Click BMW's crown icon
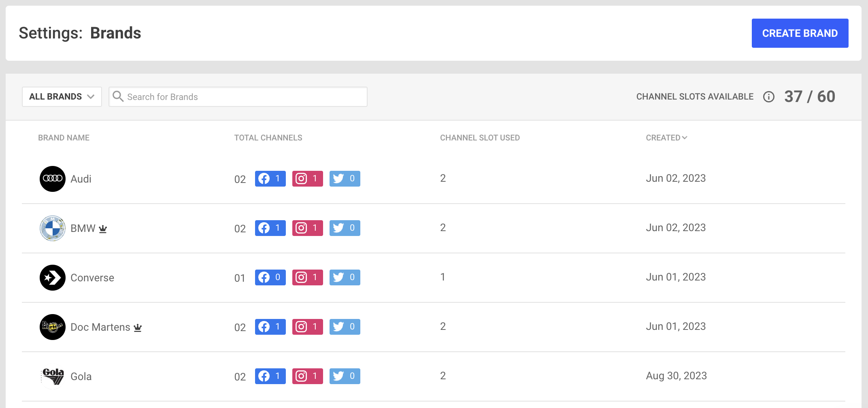868x408 pixels. point(103,229)
